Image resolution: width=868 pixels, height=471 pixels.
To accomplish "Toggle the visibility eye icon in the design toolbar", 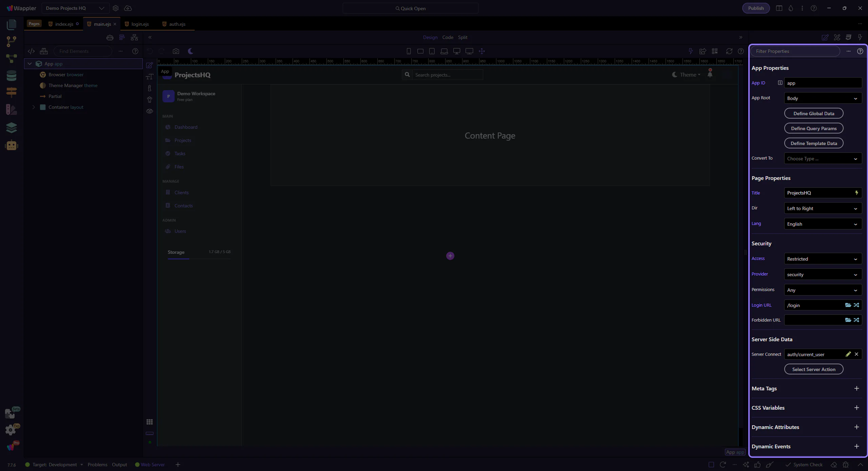I will [150, 111].
